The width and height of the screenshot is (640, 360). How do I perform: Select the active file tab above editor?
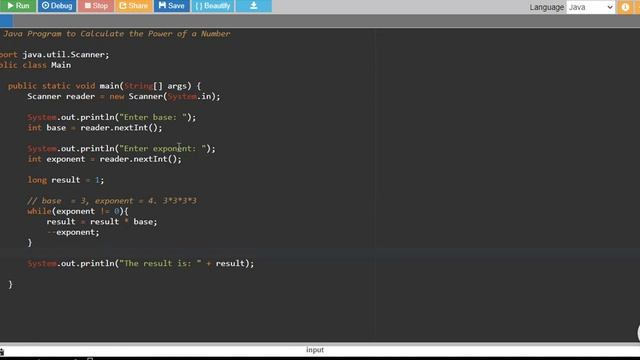tap(6, 20)
